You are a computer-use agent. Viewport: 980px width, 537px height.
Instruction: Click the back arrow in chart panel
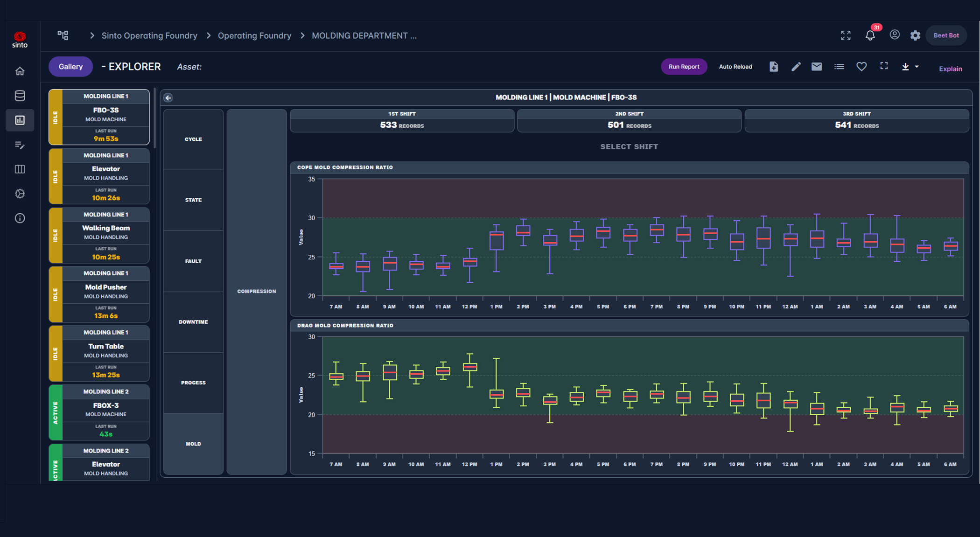[168, 98]
